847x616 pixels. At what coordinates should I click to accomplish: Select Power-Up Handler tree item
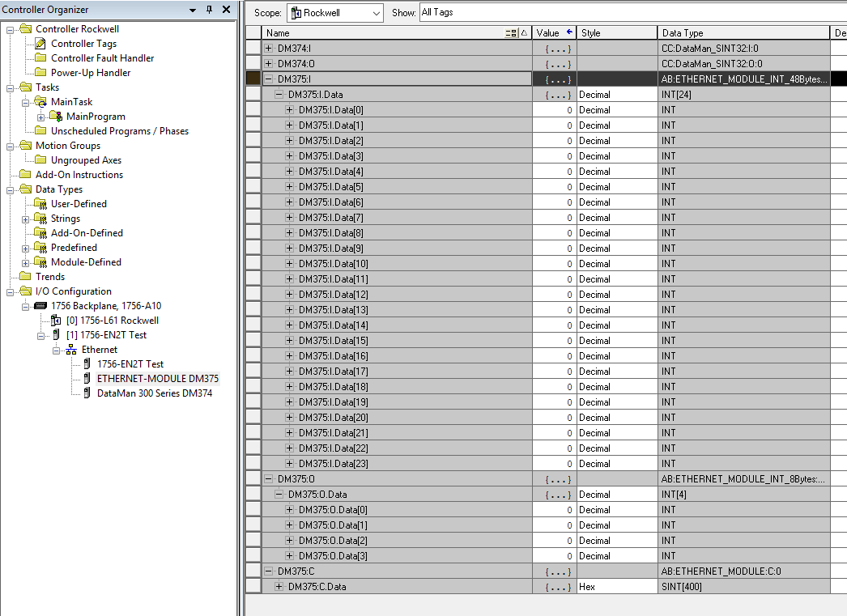(91, 73)
